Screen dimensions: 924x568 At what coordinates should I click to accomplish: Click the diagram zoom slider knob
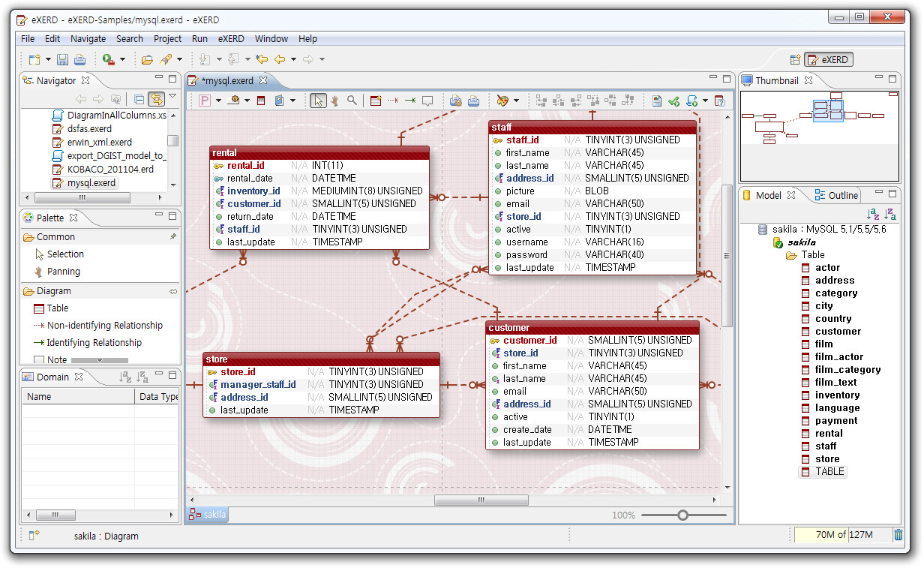pos(682,515)
